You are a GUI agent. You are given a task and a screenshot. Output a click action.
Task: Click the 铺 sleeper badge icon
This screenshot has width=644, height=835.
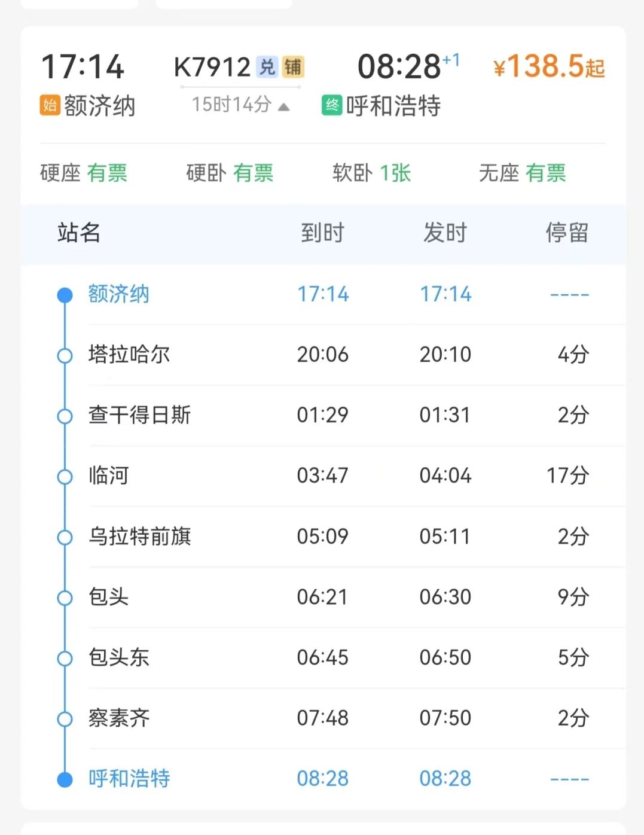coord(293,67)
